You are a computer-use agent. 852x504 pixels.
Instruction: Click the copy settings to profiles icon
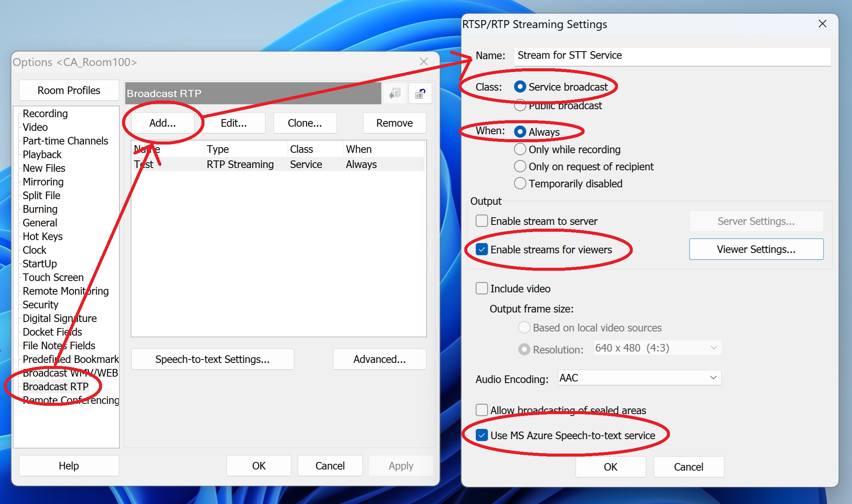point(395,93)
